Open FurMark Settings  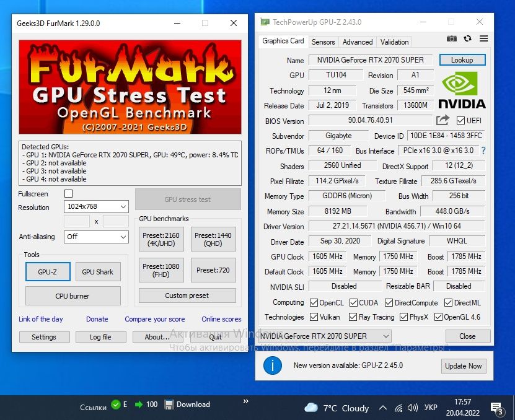pos(44,337)
